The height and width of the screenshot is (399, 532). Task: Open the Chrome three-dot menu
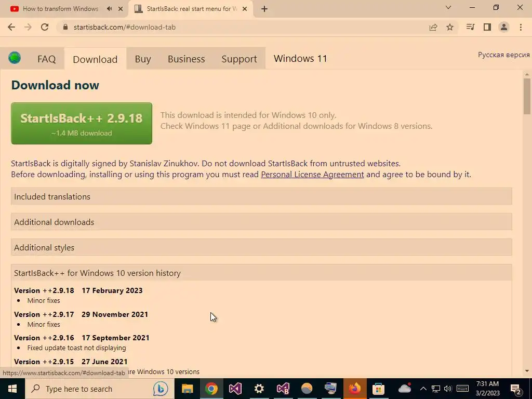point(521,27)
